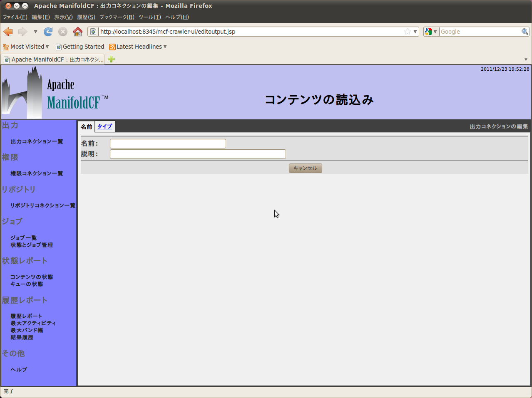
Task: Switch to the タイプ tab
Action: (x=105, y=126)
